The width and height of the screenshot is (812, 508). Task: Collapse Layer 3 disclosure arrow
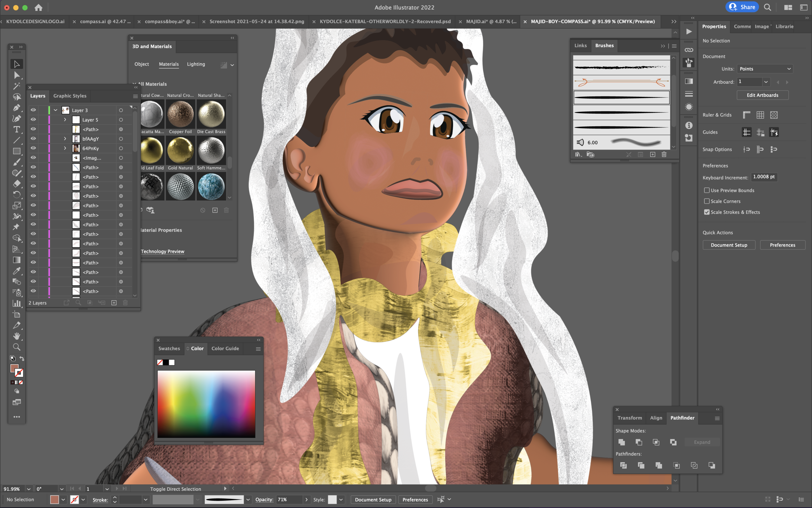(56, 110)
